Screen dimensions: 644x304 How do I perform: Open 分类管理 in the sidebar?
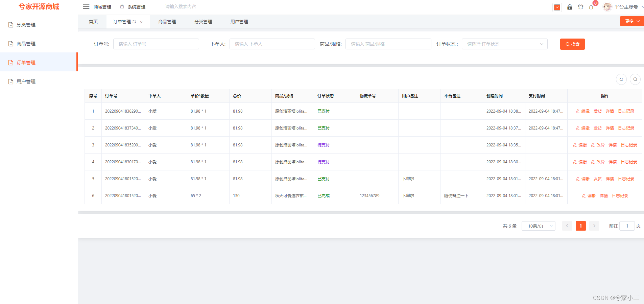(x=39, y=25)
